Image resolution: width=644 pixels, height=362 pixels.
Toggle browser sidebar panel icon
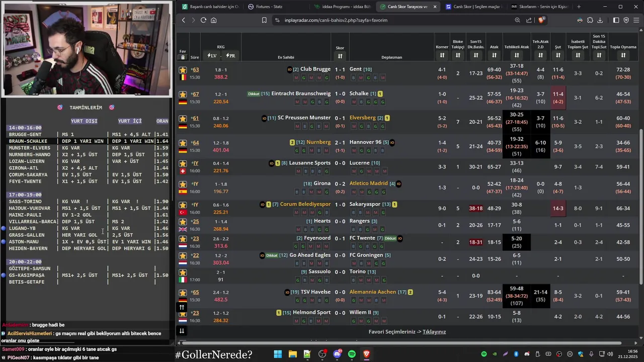pos(616,20)
